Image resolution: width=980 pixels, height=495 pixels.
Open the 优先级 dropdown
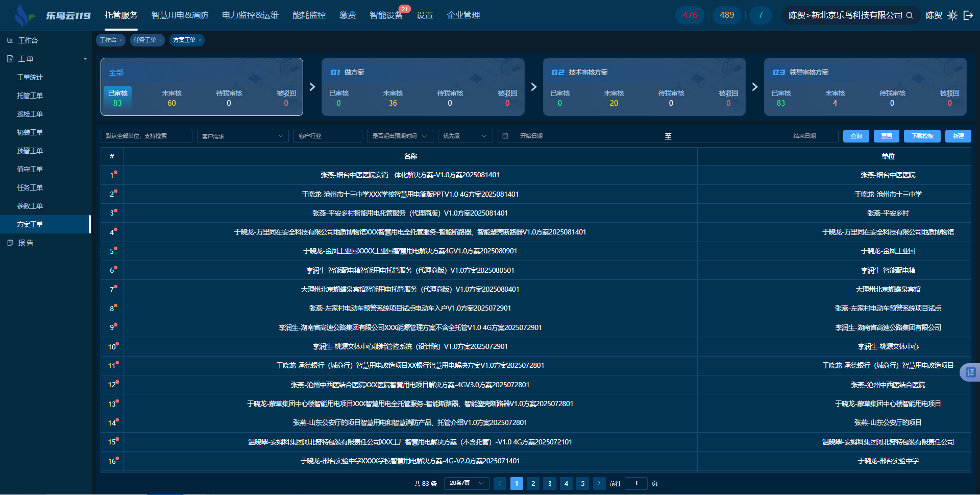pos(464,136)
